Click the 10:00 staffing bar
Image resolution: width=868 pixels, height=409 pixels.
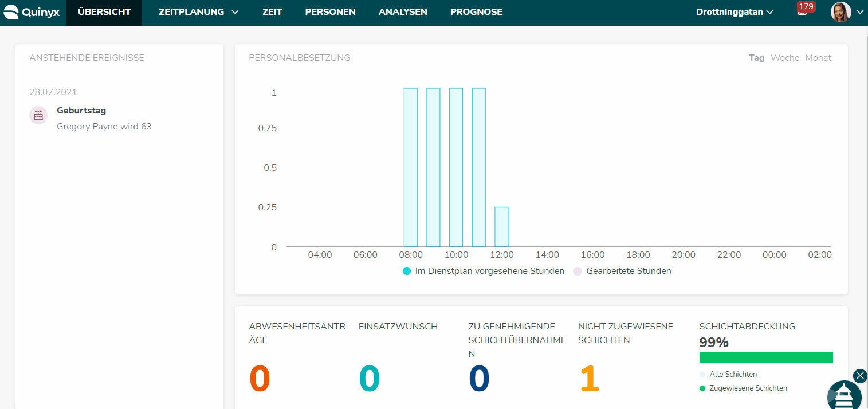[x=456, y=167]
